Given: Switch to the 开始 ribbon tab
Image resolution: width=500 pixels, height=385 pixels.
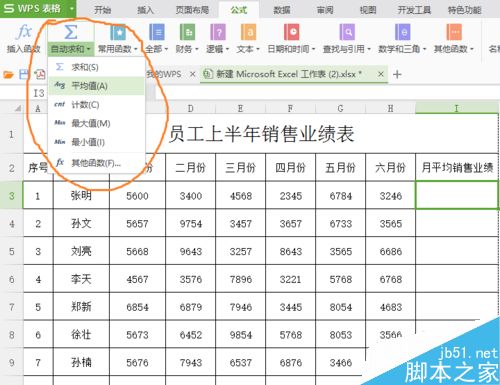Looking at the screenshot, I should click(x=102, y=10).
